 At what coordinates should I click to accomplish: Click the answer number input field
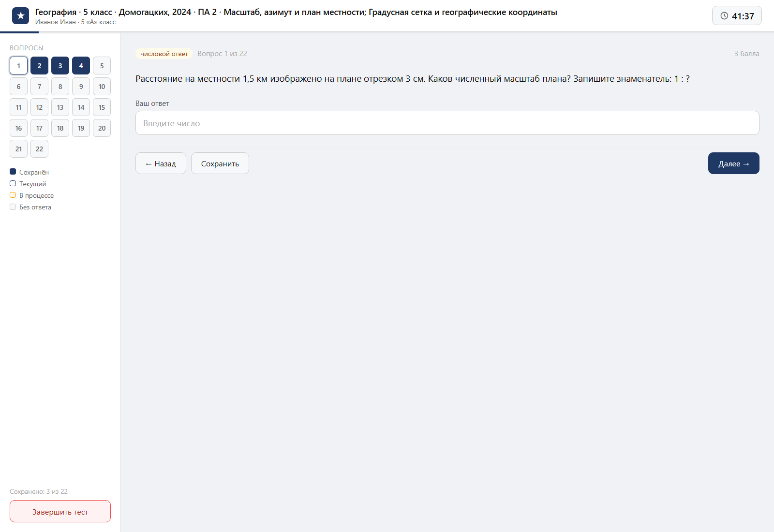pyautogui.click(x=447, y=123)
